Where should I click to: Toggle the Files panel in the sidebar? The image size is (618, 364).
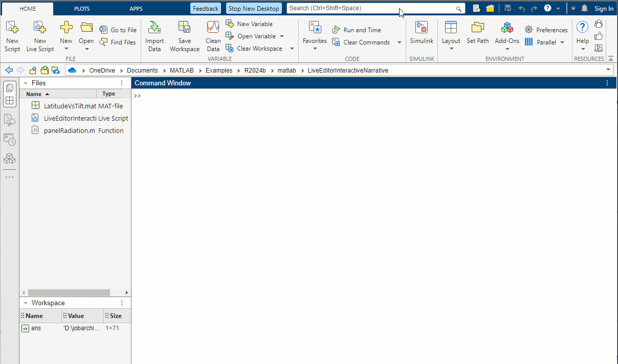click(x=9, y=88)
